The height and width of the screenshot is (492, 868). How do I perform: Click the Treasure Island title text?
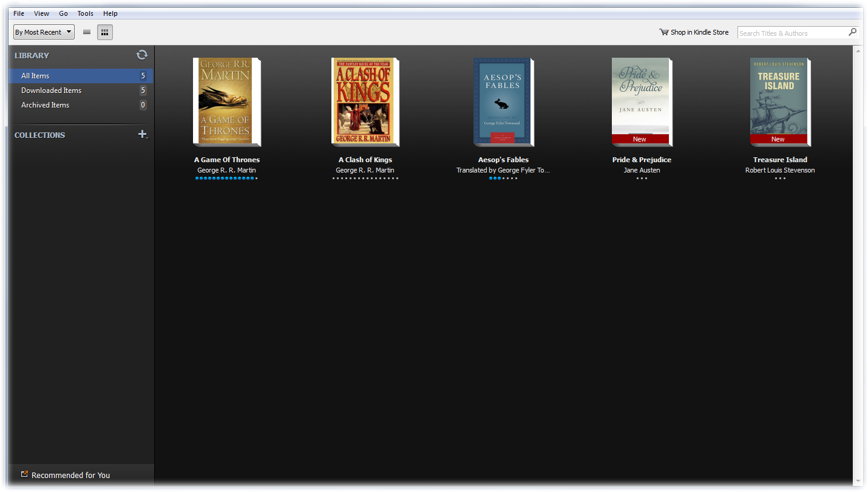click(x=780, y=160)
